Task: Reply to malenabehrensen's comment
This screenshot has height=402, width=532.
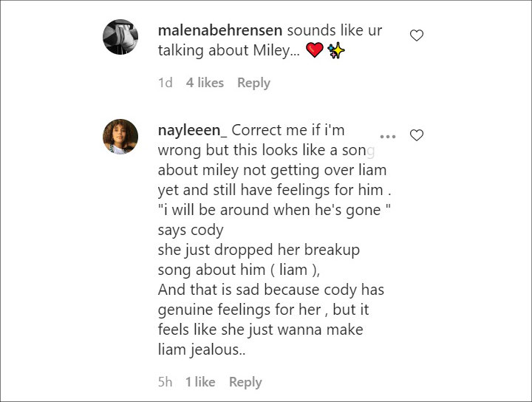Action: [x=253, y=83]
